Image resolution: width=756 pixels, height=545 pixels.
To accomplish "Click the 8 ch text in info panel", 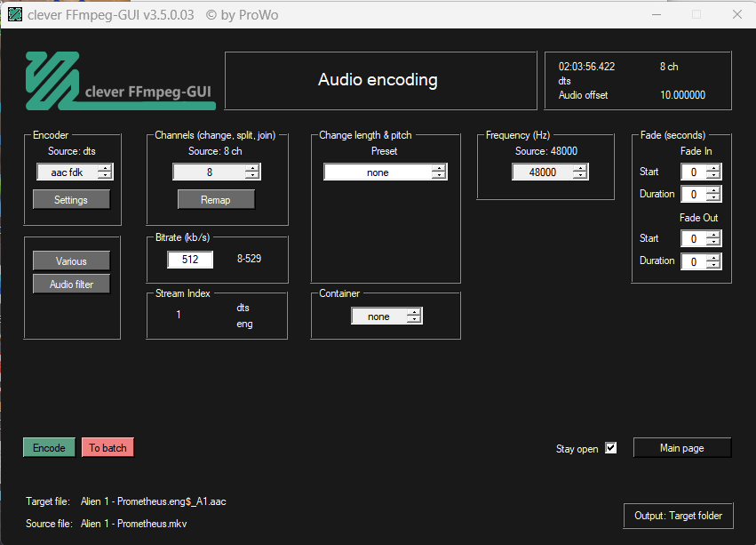I will [669, 67].
